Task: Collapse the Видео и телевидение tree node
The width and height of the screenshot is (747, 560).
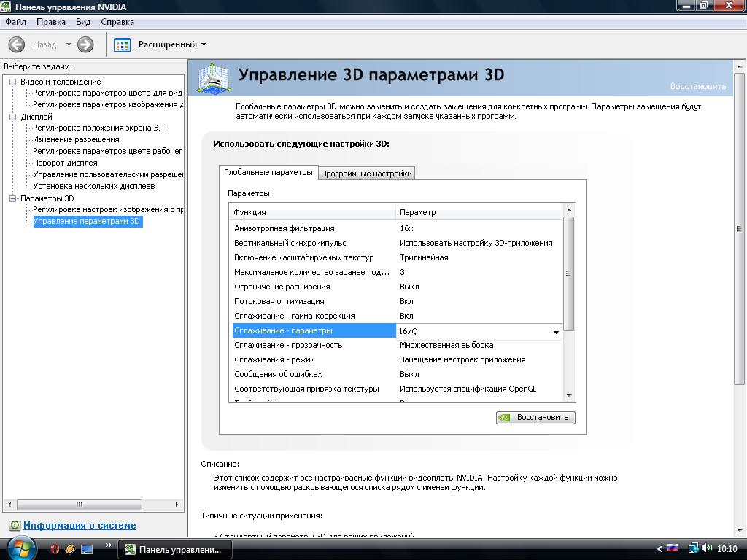Action: pyautogui.click(x=13, y=82)
